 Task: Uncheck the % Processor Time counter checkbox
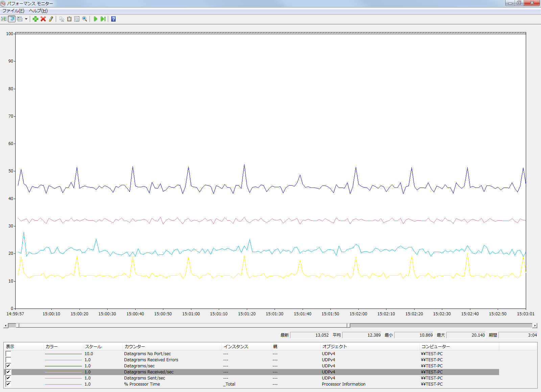8,384
